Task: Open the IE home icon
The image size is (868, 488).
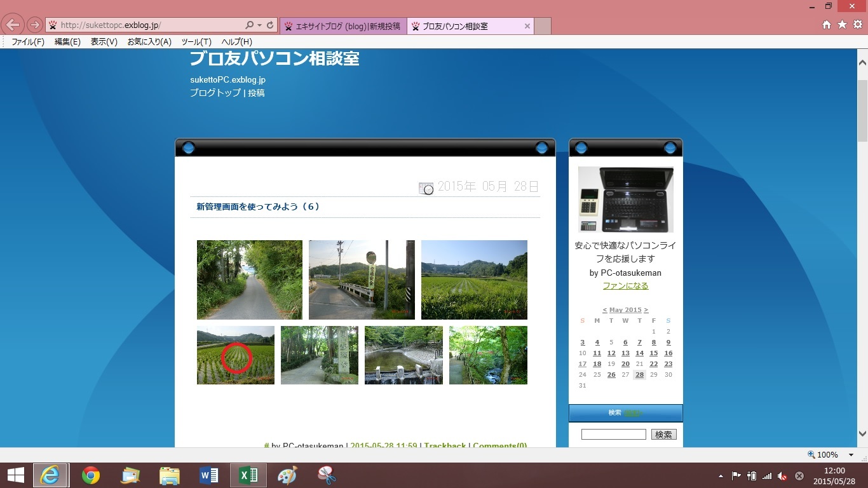Action: (x=827, y=25)
